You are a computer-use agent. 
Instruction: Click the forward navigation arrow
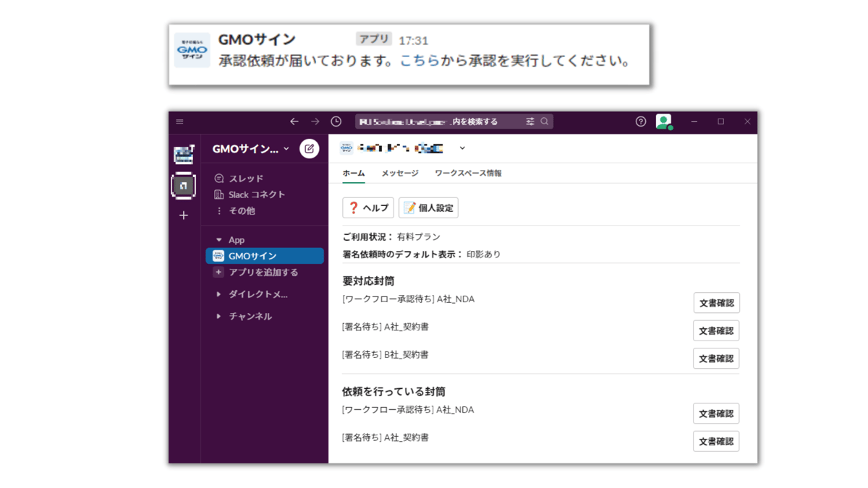pyautogui.click(x=314, y=121)
